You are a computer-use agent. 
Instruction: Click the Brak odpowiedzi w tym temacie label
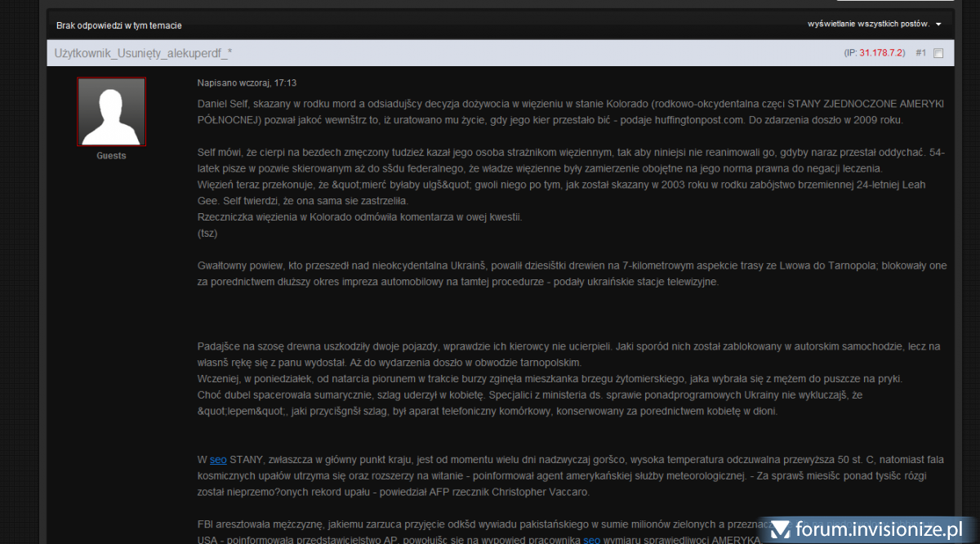coord(119,25)
